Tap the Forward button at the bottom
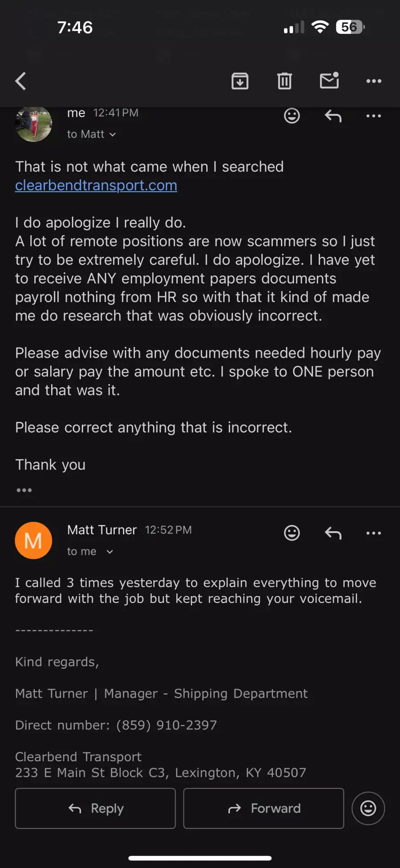The image size is (400, 868). (264, 808)
